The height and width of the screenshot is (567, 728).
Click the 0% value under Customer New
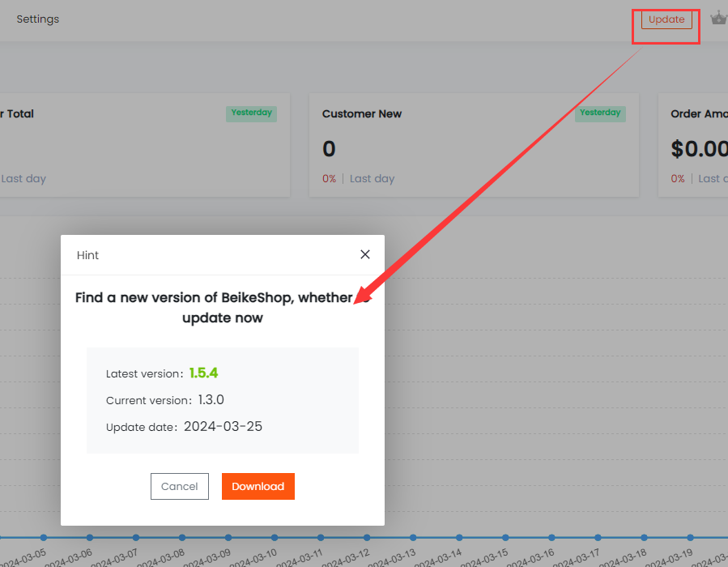[x=329, y=179]
